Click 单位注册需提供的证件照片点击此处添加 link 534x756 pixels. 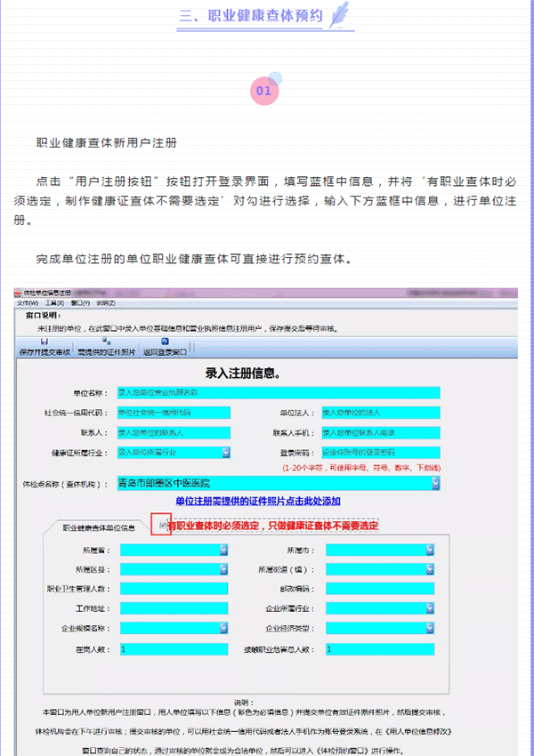point(258,502)
